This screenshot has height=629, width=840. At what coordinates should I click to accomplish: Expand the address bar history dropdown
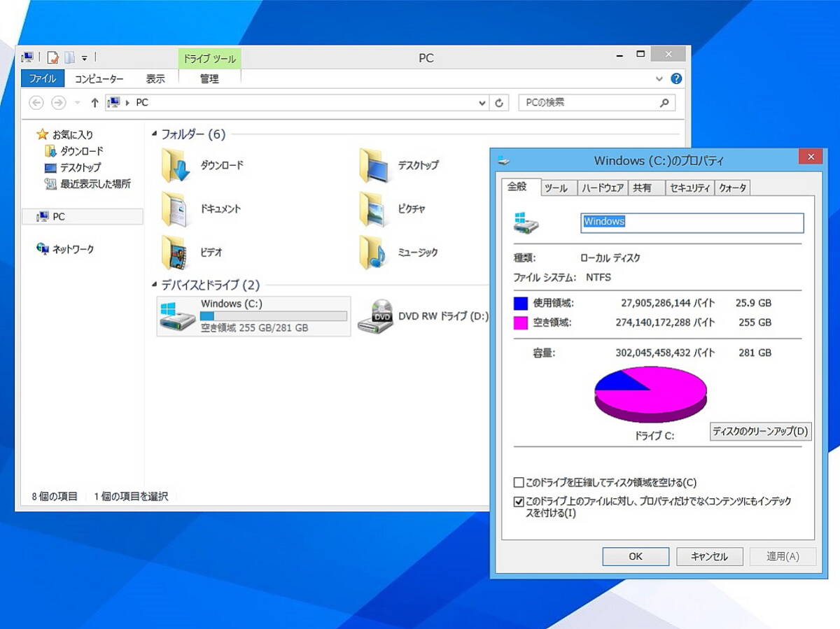(x=482, y=103)
